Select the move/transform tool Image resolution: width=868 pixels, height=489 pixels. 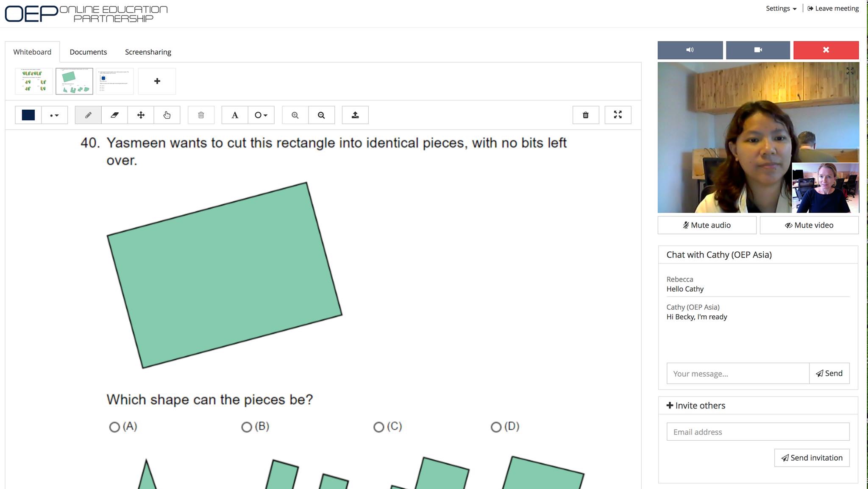point(141,114)
